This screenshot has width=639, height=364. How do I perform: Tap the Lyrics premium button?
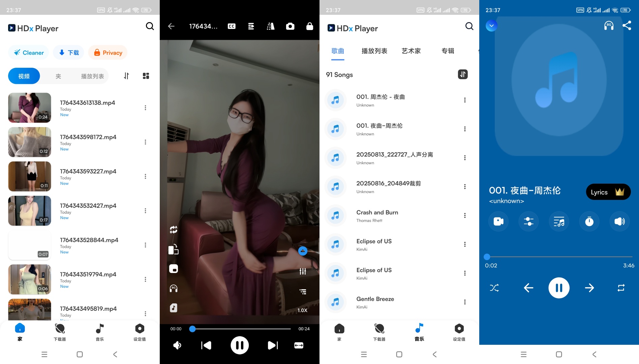tap(608, 192)
